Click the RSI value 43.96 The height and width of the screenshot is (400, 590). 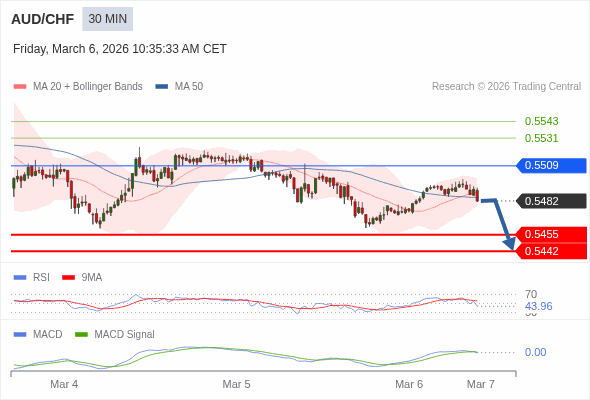[538, 306]
